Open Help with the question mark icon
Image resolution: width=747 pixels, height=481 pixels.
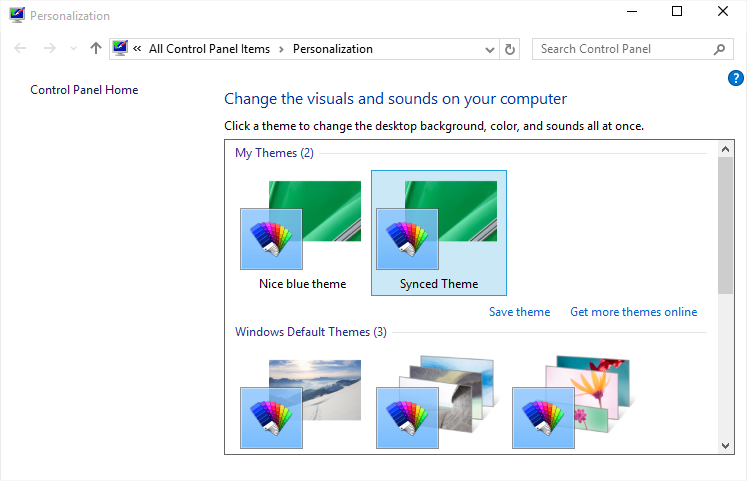coord(736,78)
